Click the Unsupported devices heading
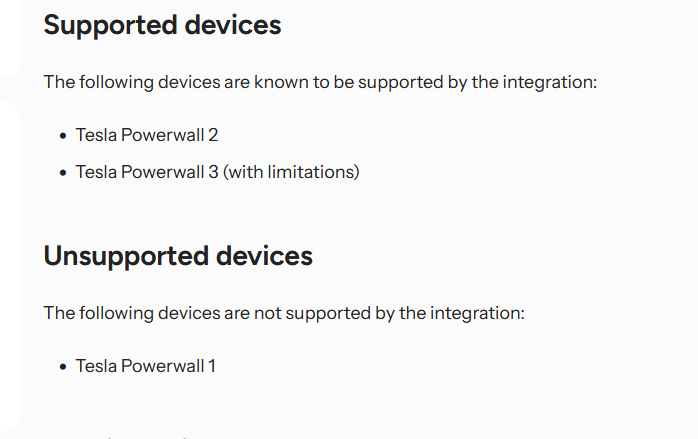This screenshot has width=698, height=439. pos(178,256)
